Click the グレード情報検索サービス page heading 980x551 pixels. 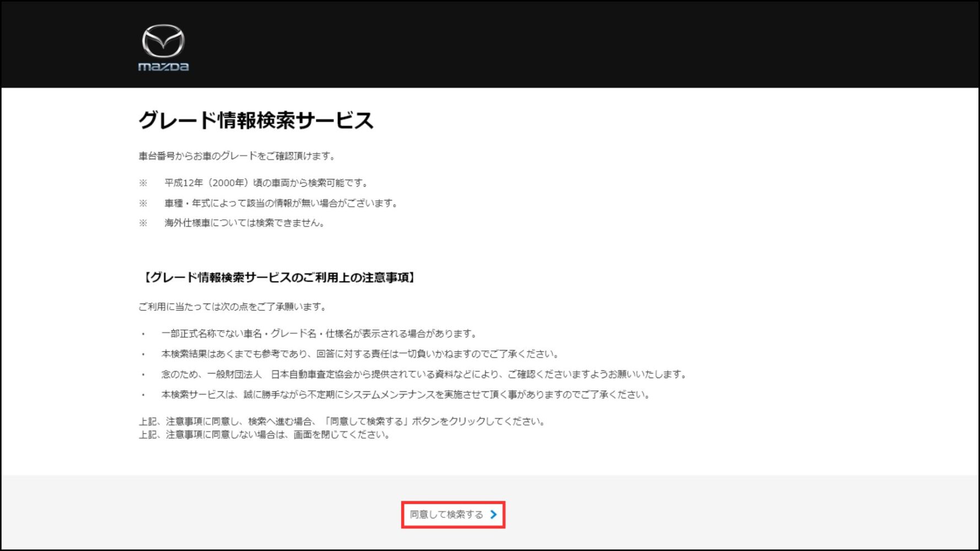pyautogui.click(x=256, y=120)
